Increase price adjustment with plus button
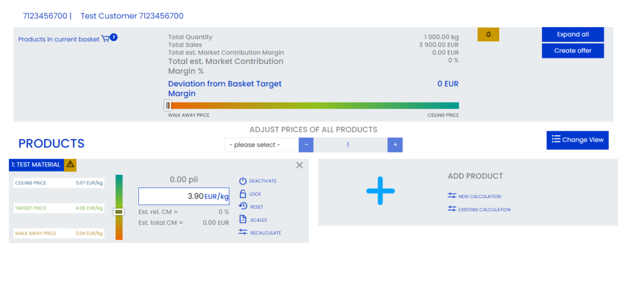 395,145
